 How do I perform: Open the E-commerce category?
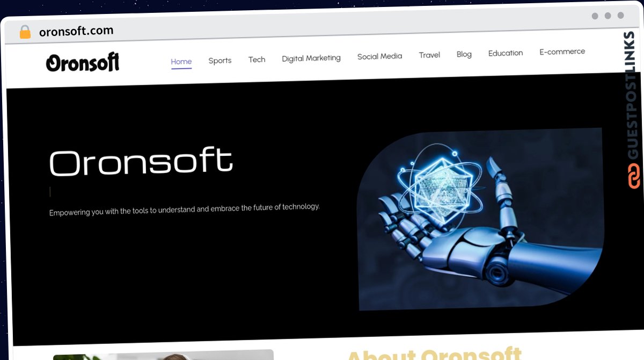[562, 52]
